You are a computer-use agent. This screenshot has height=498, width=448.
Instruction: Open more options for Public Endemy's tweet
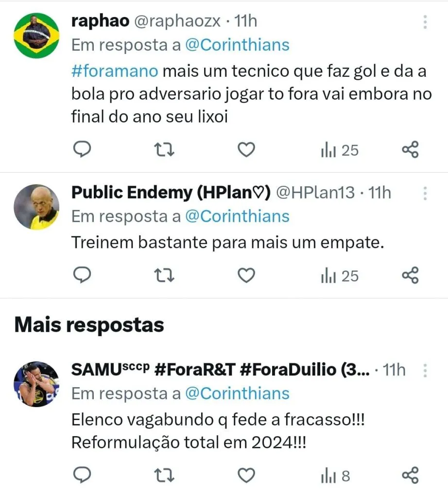(425, 194)
